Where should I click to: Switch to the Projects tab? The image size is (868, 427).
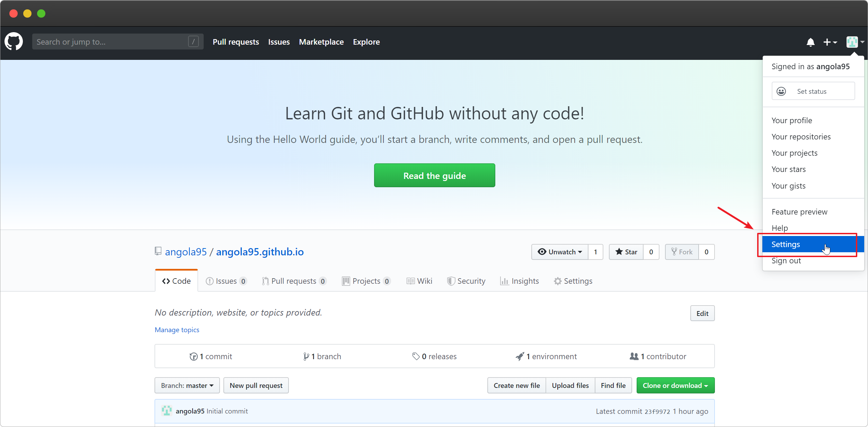[x=366, y=281]
